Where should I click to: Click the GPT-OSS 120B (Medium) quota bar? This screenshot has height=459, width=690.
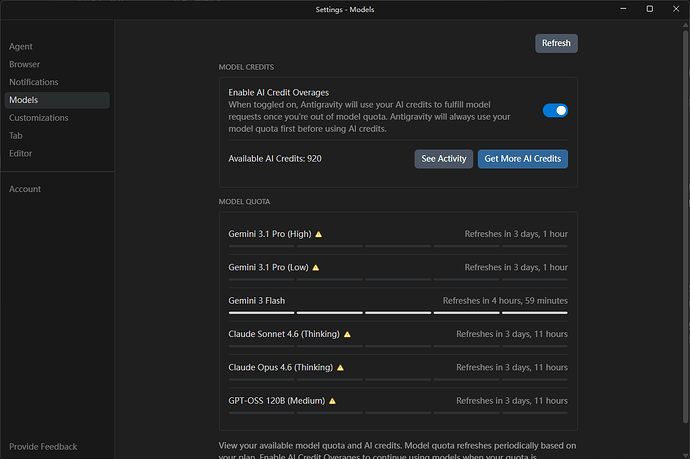click(398, 413)
